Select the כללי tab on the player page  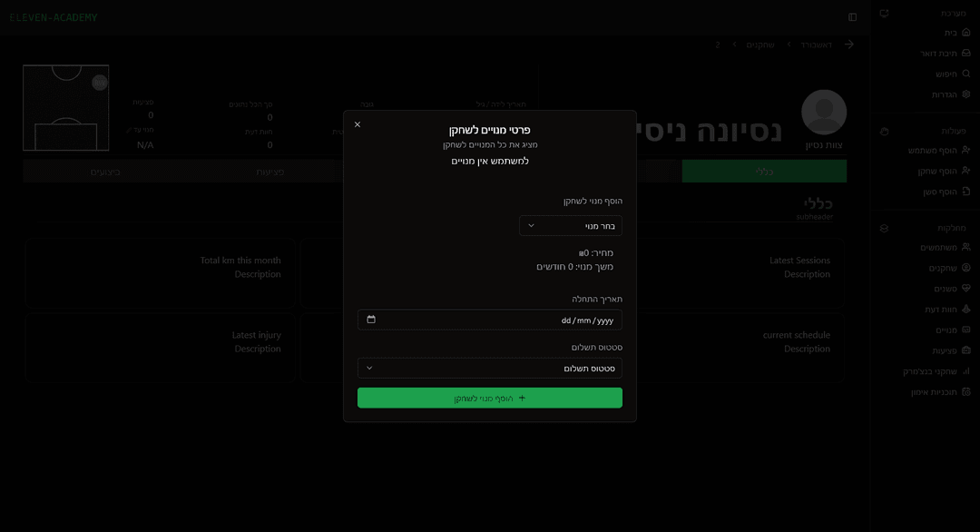tap(764, 171)
